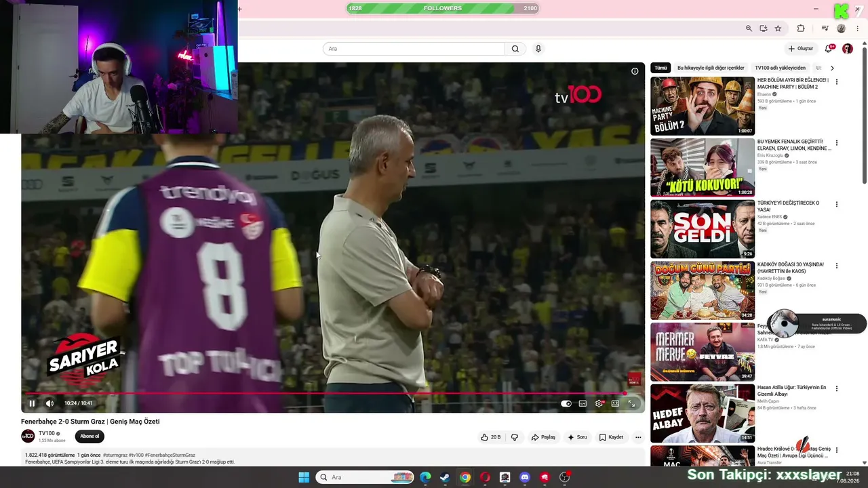Open Chrome three-dot menu

[857, 28]
